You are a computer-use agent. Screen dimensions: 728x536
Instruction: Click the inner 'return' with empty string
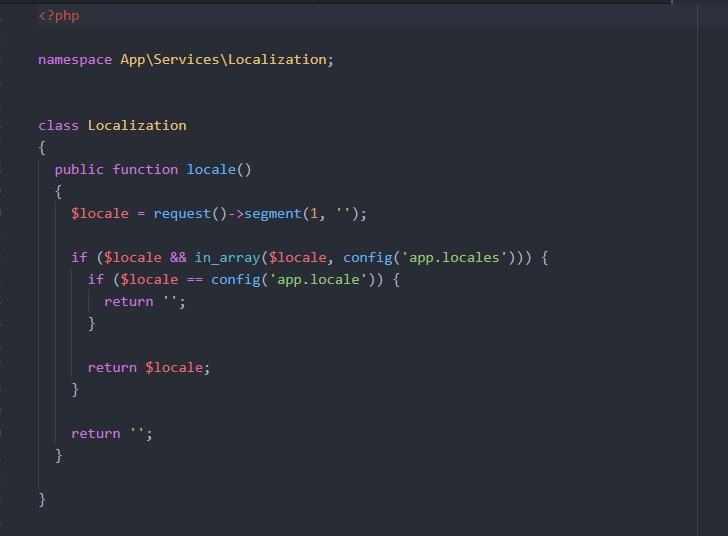(x=129, y=301)
